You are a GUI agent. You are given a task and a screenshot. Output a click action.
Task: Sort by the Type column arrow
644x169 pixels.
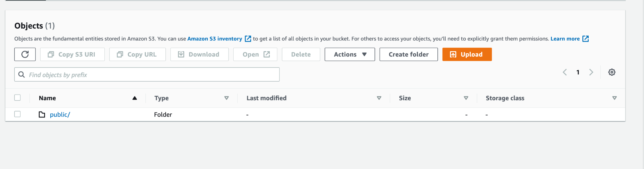pyautogui.click(x=226, y=98)
